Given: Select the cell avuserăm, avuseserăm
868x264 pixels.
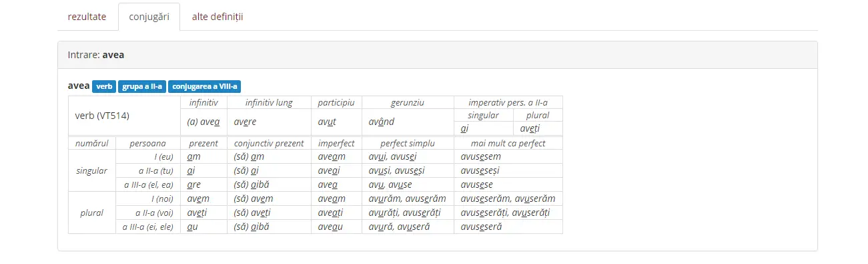Looking at the screenshot, I should (508, 199).
